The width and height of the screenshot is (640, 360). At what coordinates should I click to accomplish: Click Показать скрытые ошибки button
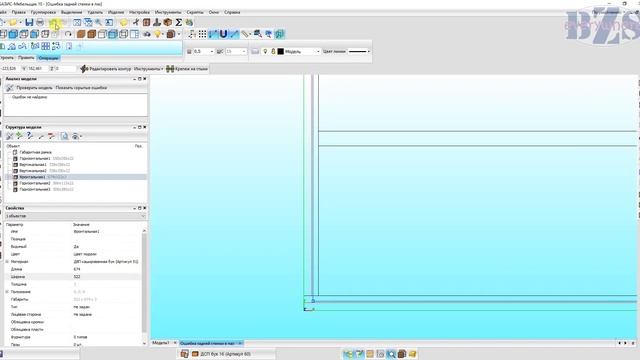(81, 88)
